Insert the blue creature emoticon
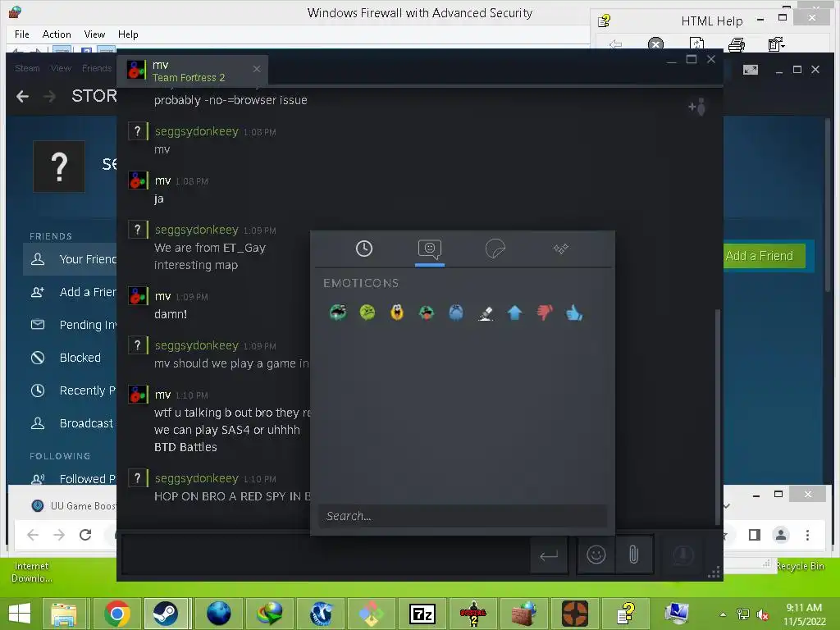 [456, 313]
